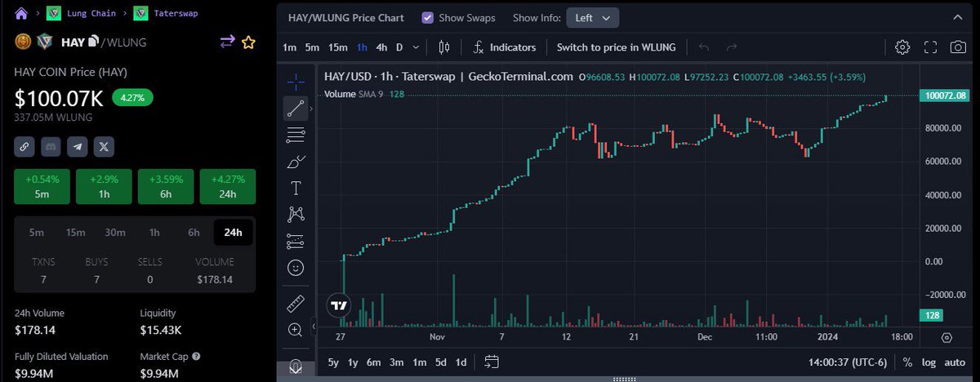Open candlestick chart style selector
The height and width of the screenshot is (382, 980).
444,47
